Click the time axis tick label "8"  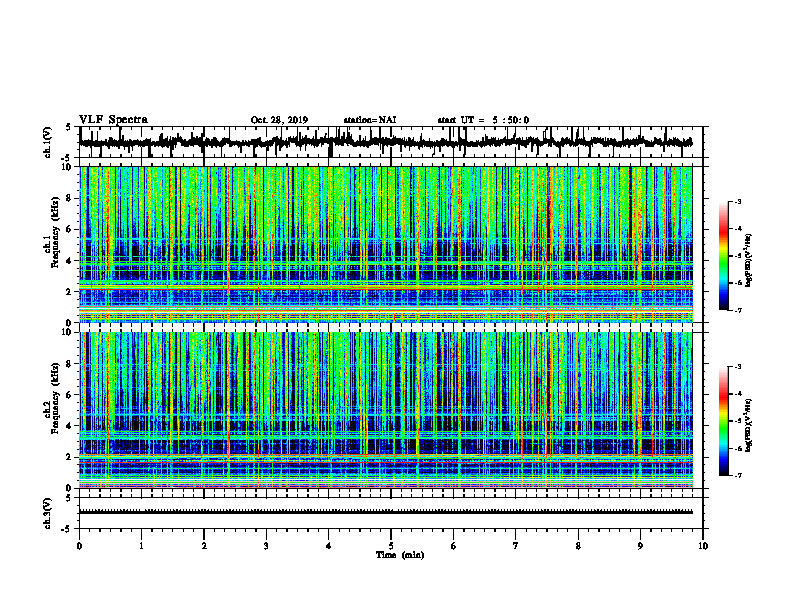[x=578, y=546]
